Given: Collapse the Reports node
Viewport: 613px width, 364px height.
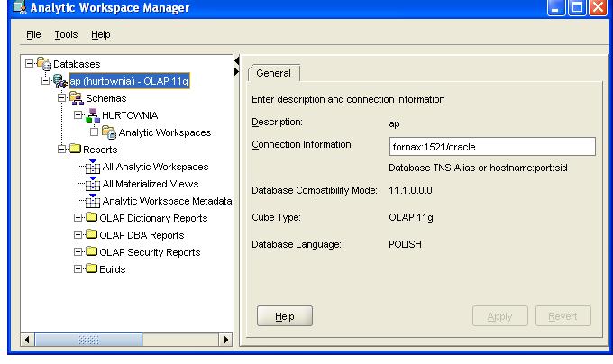Looking at the screenshot, I should (x=62, y=150).
